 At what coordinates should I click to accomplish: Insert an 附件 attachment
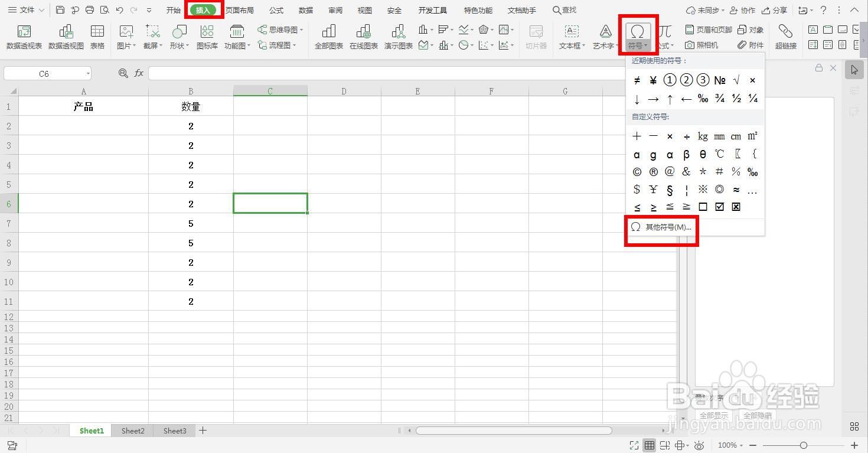(750, 45)
